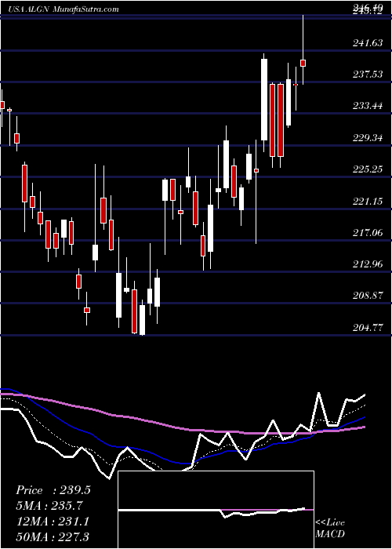Click the last red candlestick with long upper wick
The height and width of the screenshot is (549, 392).
click(x=303, y=63)
